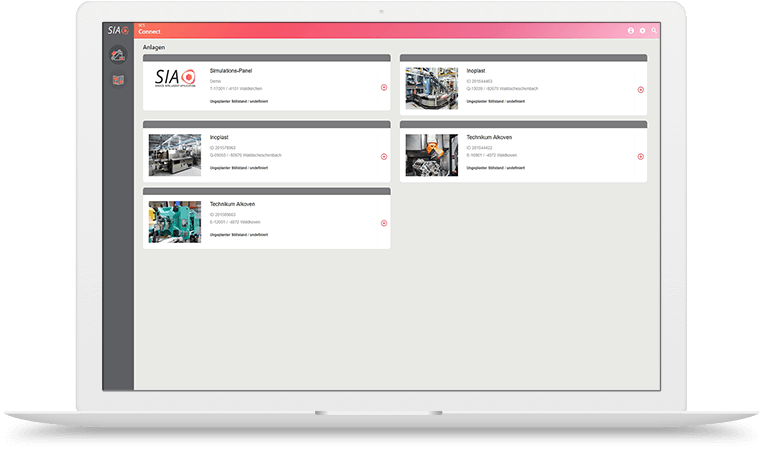Open Technikum Alkoven title beside the orange robot image
This screenshot has height=449, width=763.
coord(489,137)
